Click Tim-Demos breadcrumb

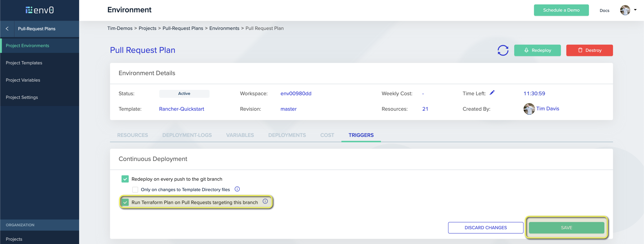click(120, 28)
